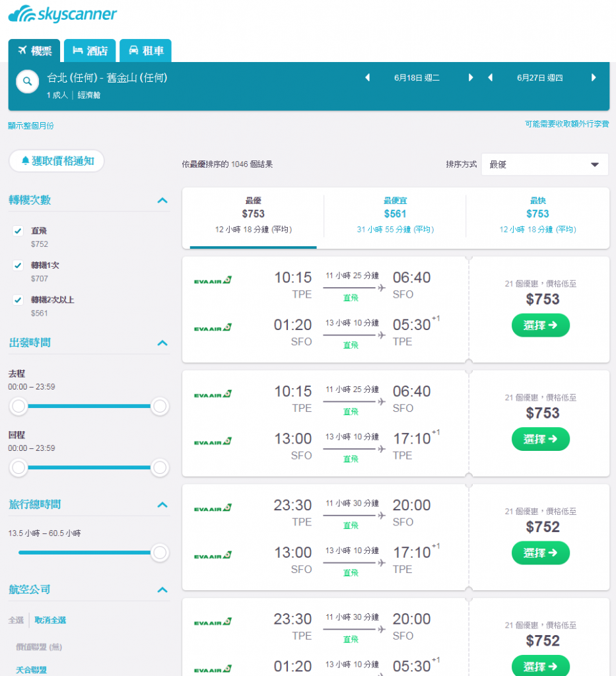
Task: Select 機票 flights tab
Action: [34, 51]
